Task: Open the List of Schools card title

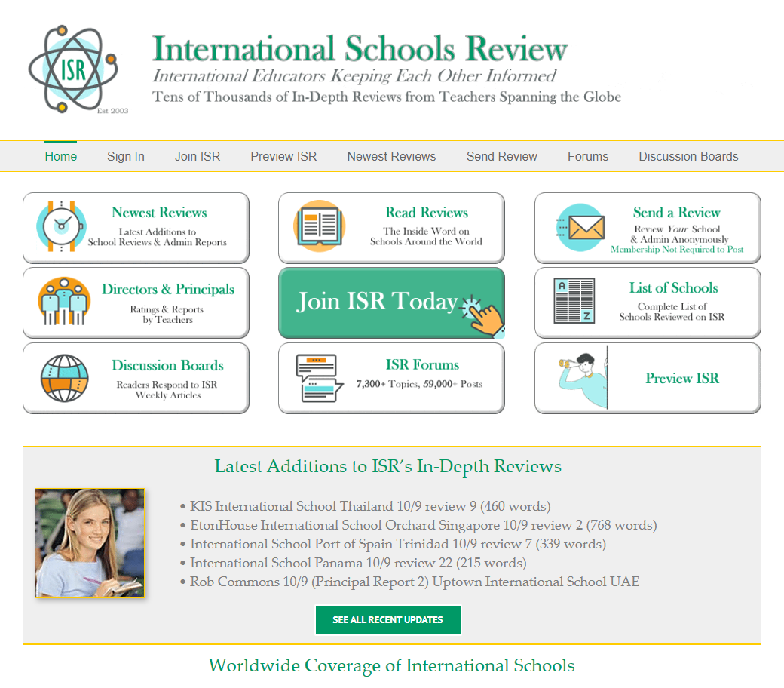Action: click(673, 288)
